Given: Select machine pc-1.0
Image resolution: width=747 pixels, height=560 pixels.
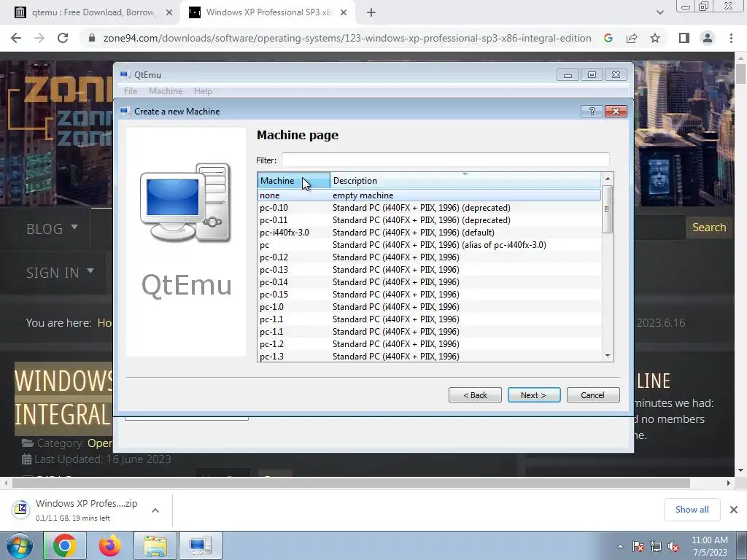Looking at the screenshot, I should pos(429,307).
